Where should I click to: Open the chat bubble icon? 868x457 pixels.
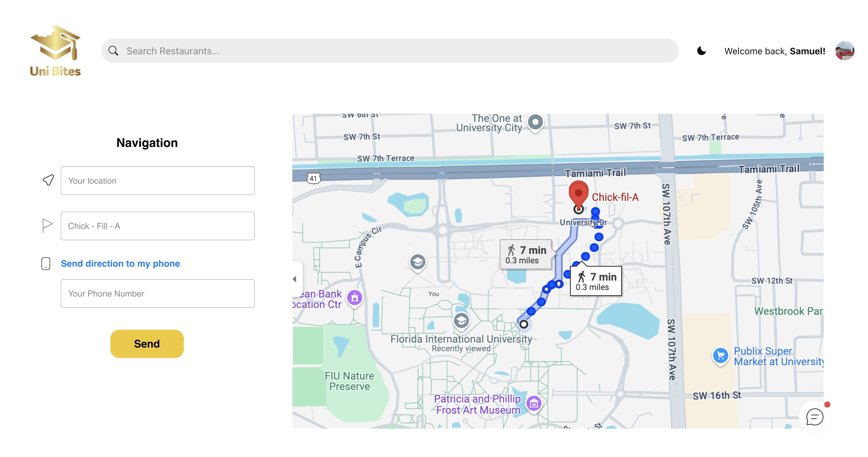814,417
